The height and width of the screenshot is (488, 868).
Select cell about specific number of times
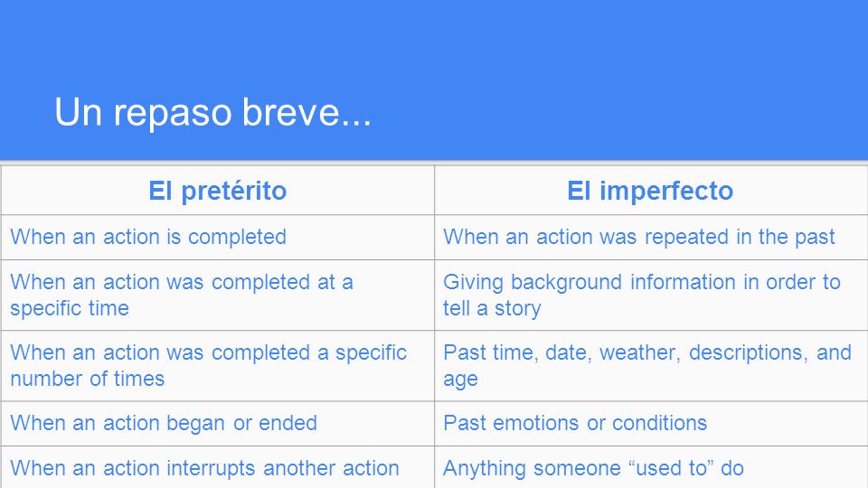click(218, 366)
